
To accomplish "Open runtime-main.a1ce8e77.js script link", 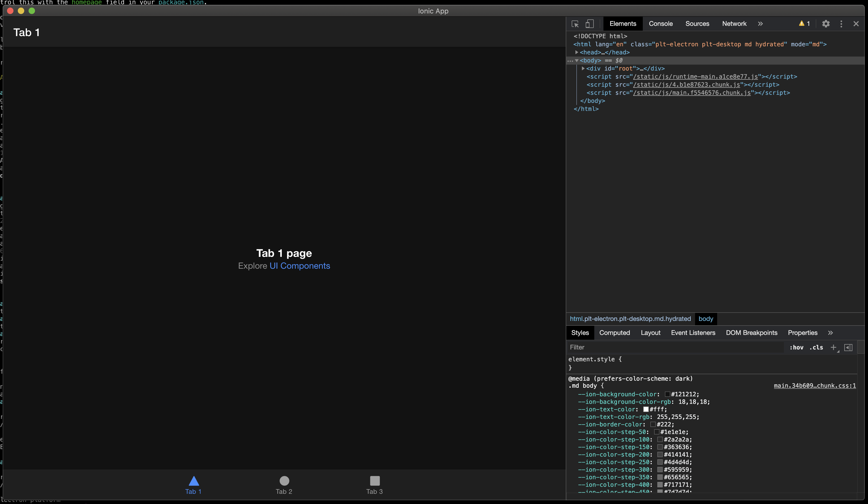I will click(x=695, y=76).
